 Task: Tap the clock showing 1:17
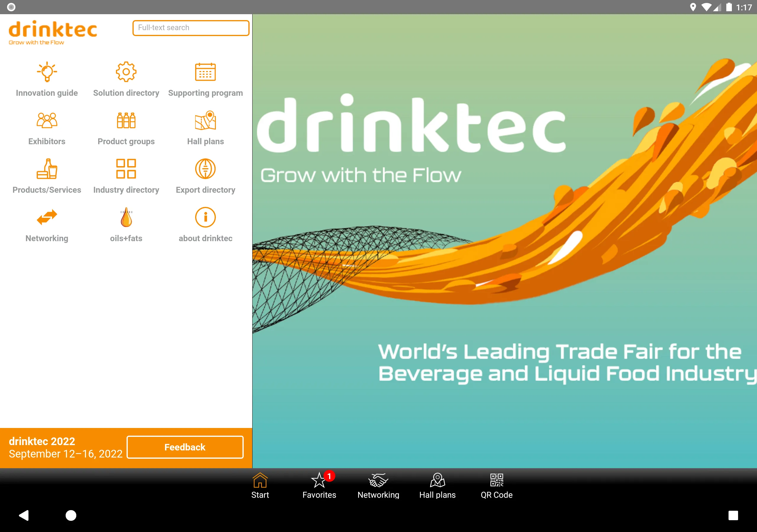(x=744, y=7)
